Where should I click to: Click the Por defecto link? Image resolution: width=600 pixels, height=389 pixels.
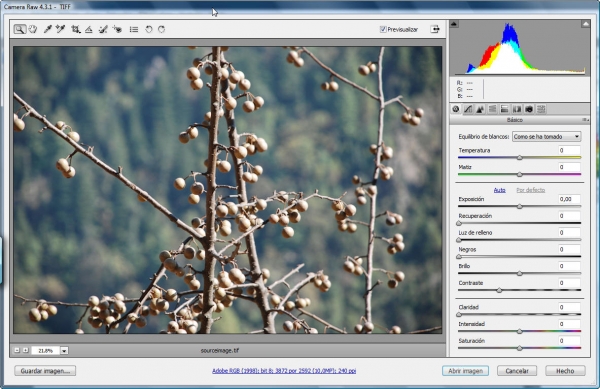[531, 190]
